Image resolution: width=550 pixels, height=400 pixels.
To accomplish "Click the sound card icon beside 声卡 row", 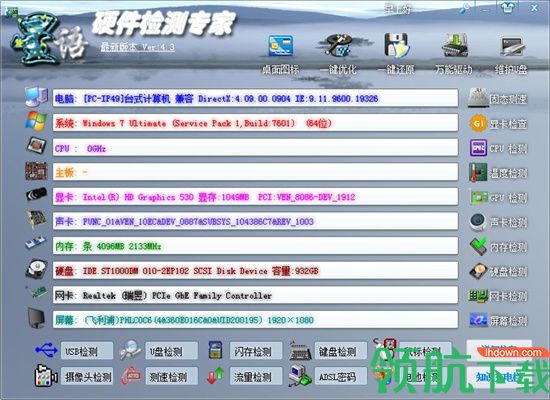I will (36, 219).
